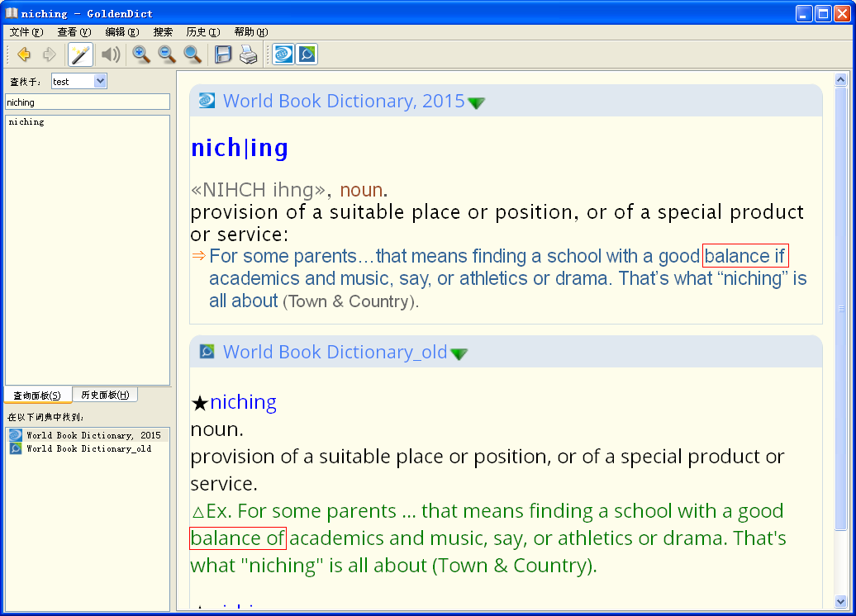Screen dimensions: 856x616
Task: Click the Forward arrow toolbar icon
Action: click(x=49, y=54)
